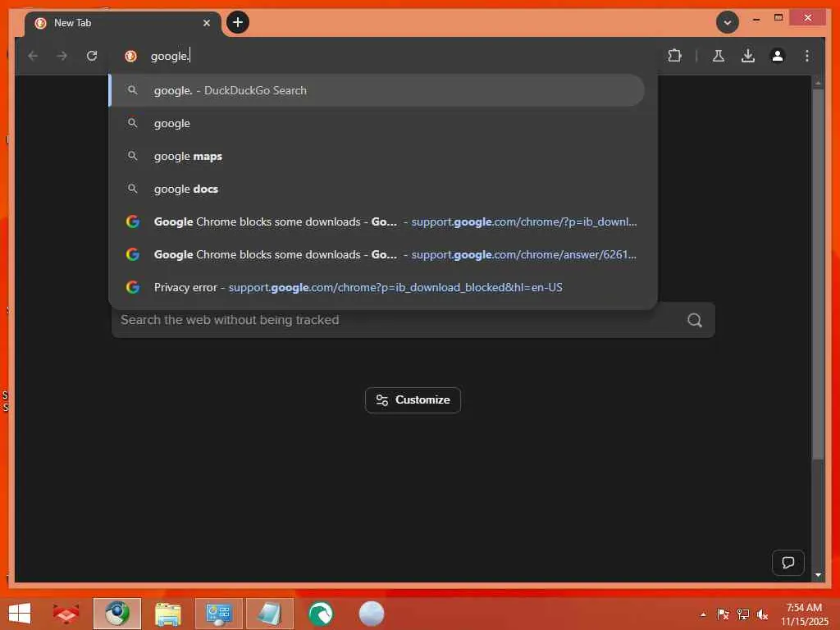Click the scrollbar down arrow

818,575
